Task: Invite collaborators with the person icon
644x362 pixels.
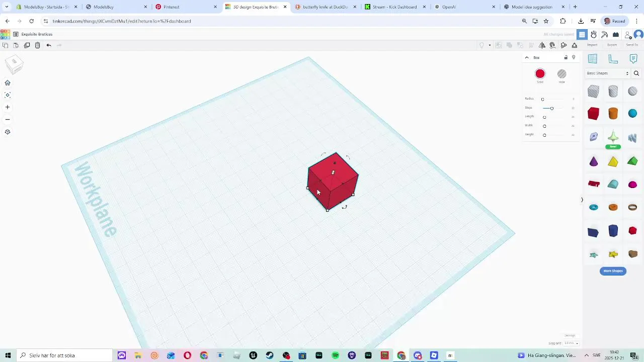Action: [x=627, y=34]
